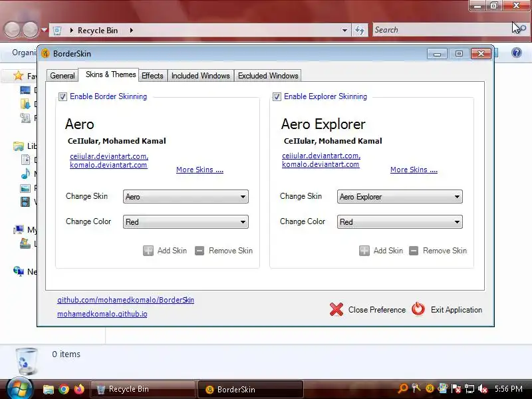Screen dimensions: 532x399
Task: Select Libraries icon in navigation pane
Action: point(19,146)
